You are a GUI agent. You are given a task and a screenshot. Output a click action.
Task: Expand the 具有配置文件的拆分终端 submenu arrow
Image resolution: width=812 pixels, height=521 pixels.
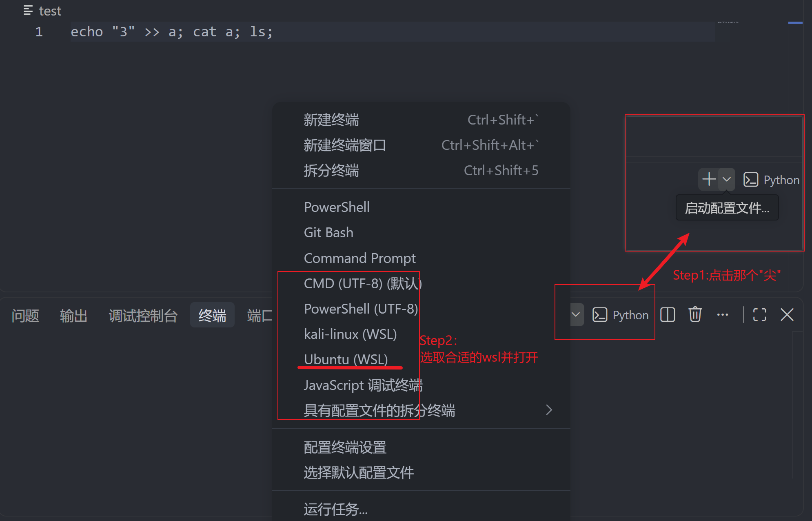[549, 410]
